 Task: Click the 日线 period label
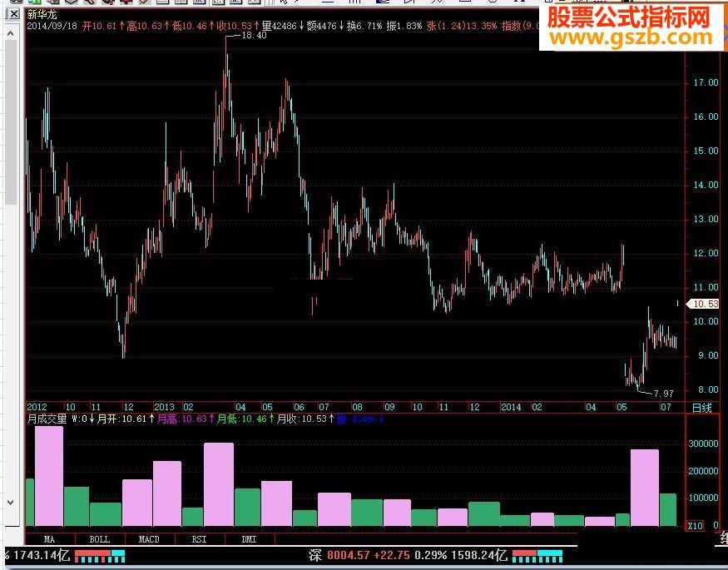point(701,408)
